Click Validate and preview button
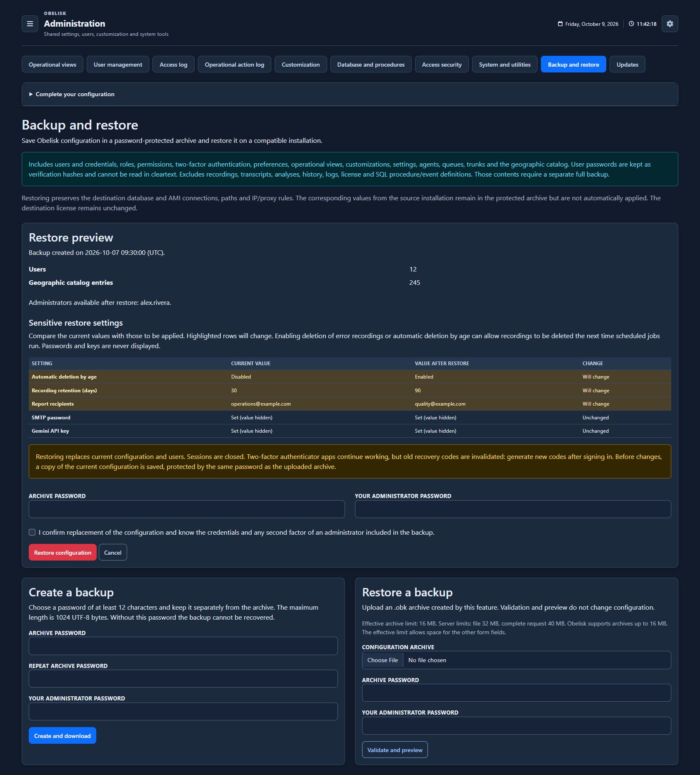 [x=395, y=750]
